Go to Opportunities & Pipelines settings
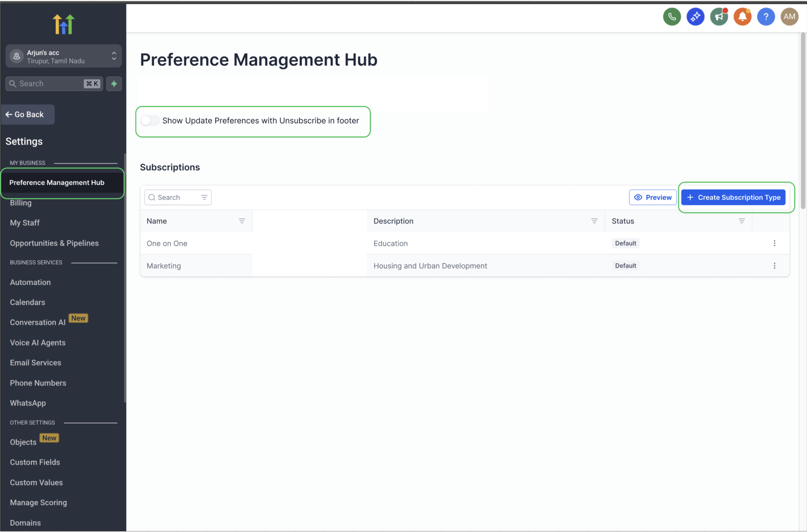 click(x=54, y=243)
